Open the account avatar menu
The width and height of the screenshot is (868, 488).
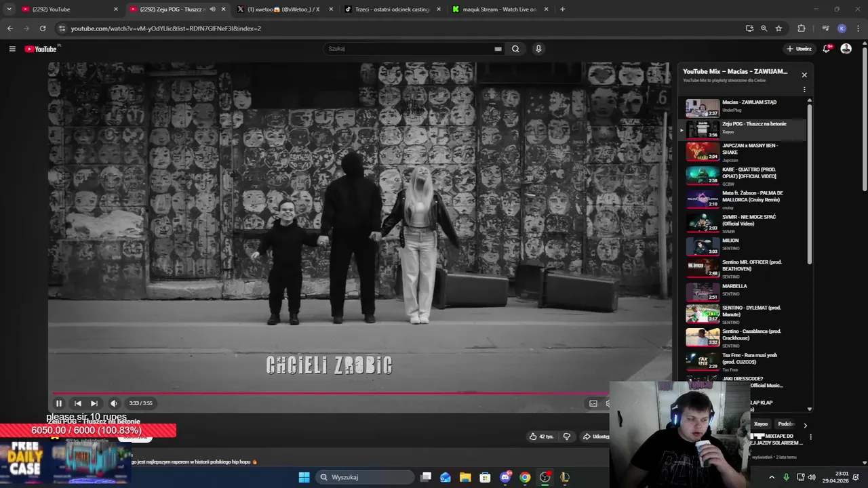tap(846, 49)
